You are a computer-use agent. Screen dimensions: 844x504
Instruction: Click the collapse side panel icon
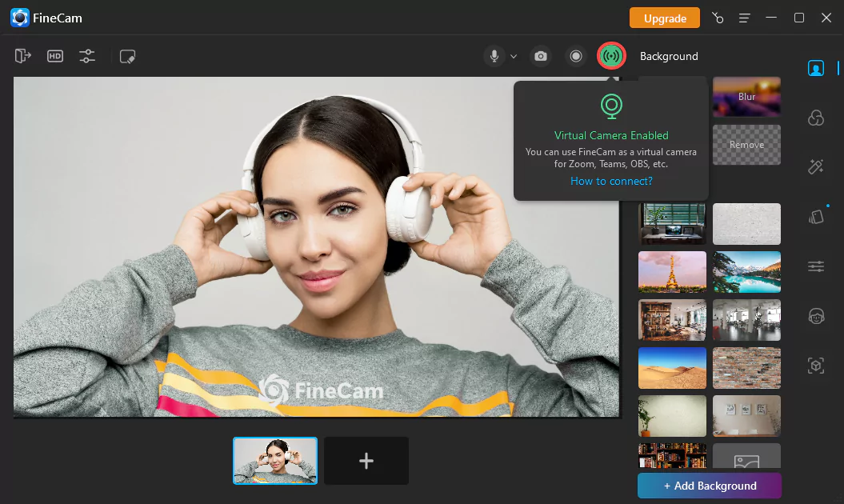pyautogui.click(x=22, y=56)
